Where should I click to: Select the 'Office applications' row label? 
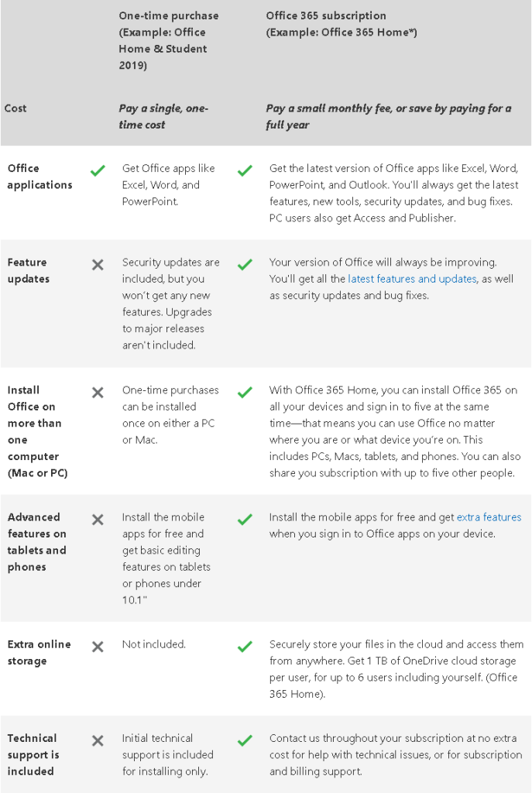39,177
